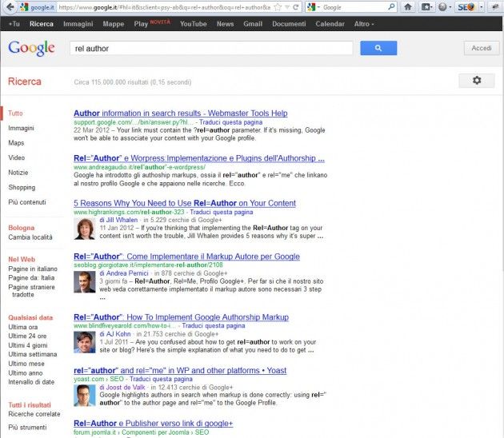This screenshot has height=438, width=504.
Task: Open di Jill Whalen author link
Action: [118, 220]
